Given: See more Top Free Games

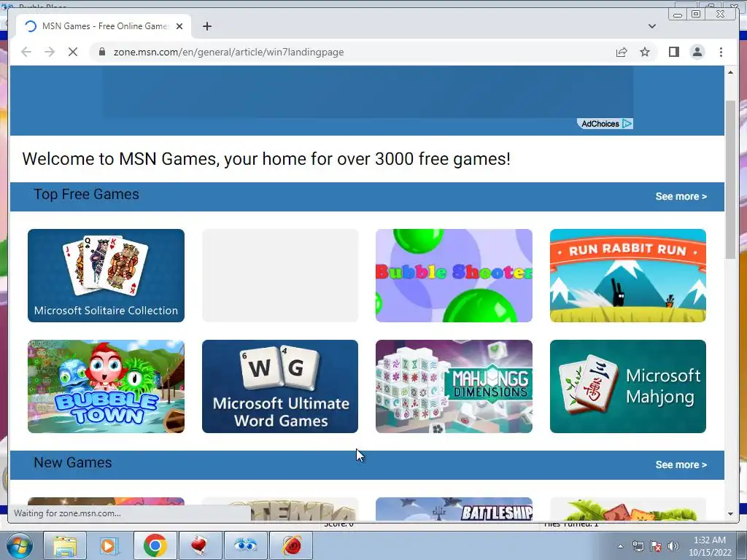Looking at the screenshot, I should point(681,196).
